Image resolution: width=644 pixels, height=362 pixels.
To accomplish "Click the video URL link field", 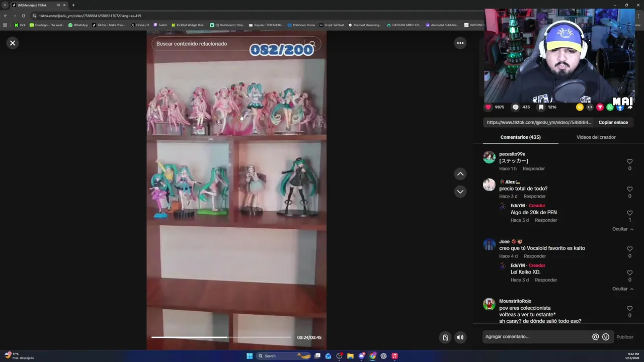I will [539, 122].
